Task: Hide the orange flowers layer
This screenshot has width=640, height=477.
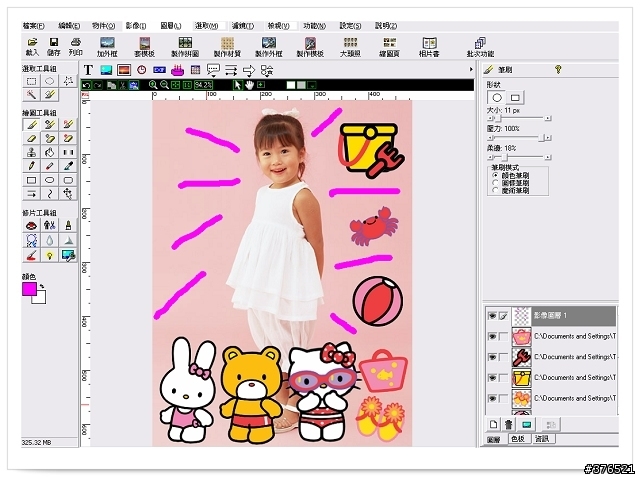Action: 492,398
